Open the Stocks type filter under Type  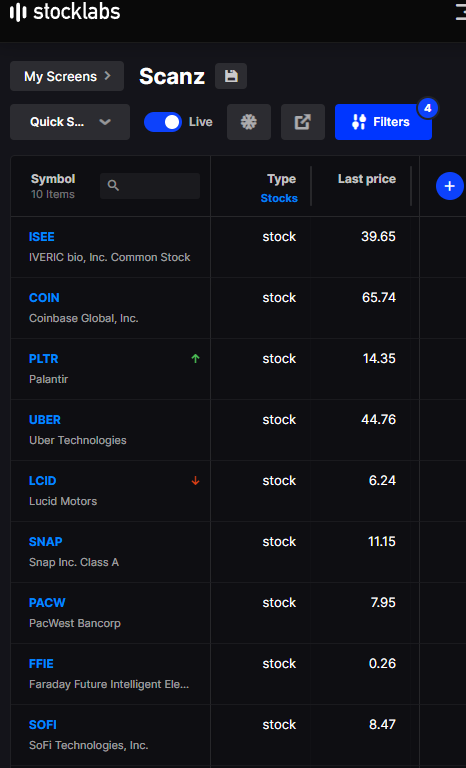pos(279,198)
